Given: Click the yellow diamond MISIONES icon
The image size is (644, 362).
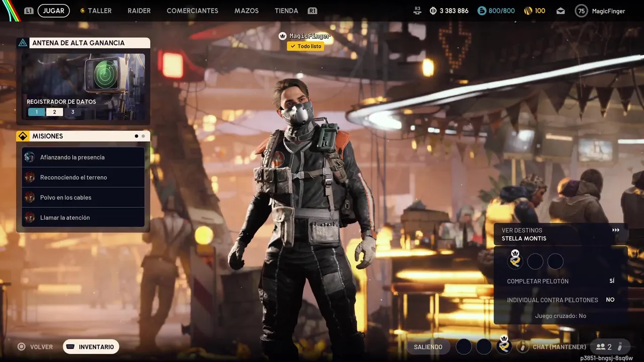Looking at the screenshot, I should [23, 136].
